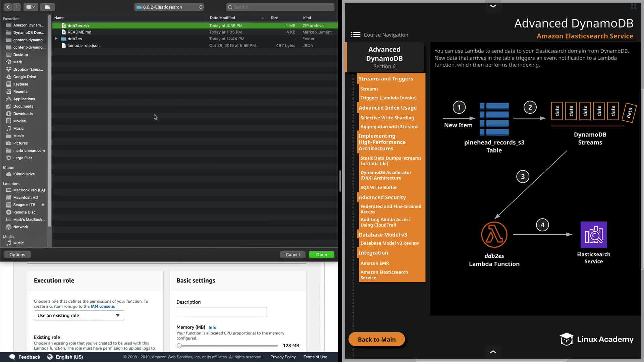Click the new folder toolbar icon

47,7
